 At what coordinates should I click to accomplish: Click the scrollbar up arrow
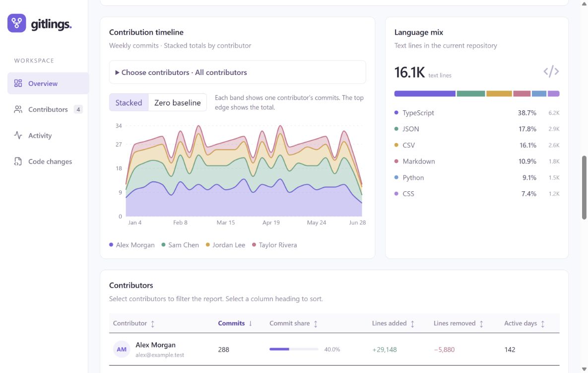coord(584,3)
